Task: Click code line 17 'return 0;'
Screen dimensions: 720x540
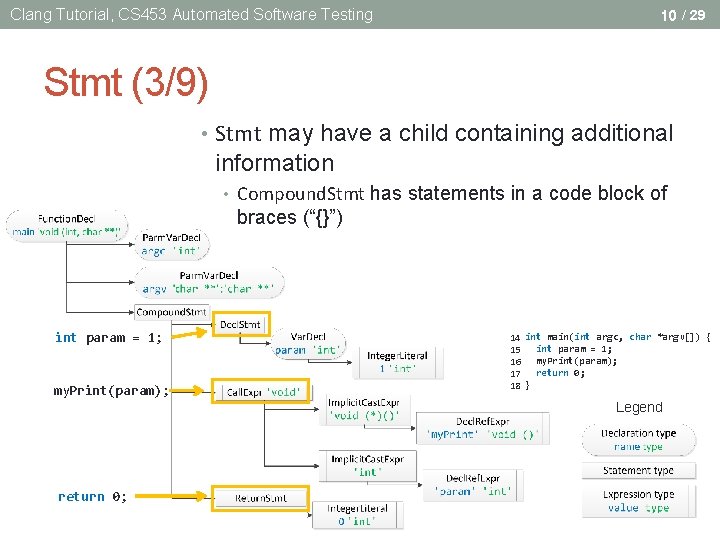Action: coord(547,373)
